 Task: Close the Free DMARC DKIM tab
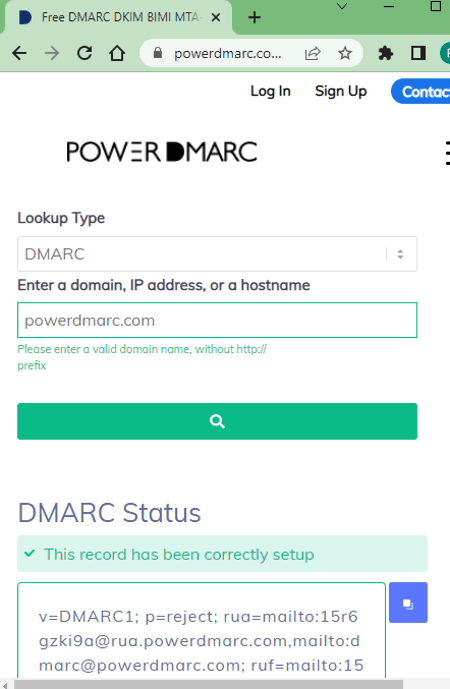[216, 18]
